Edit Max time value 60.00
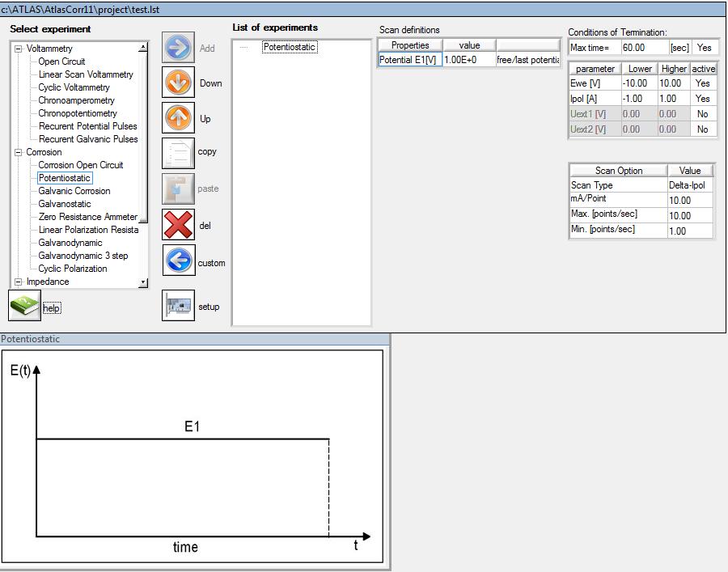Screen dimensions: 728x572 (x=645, y=48)
